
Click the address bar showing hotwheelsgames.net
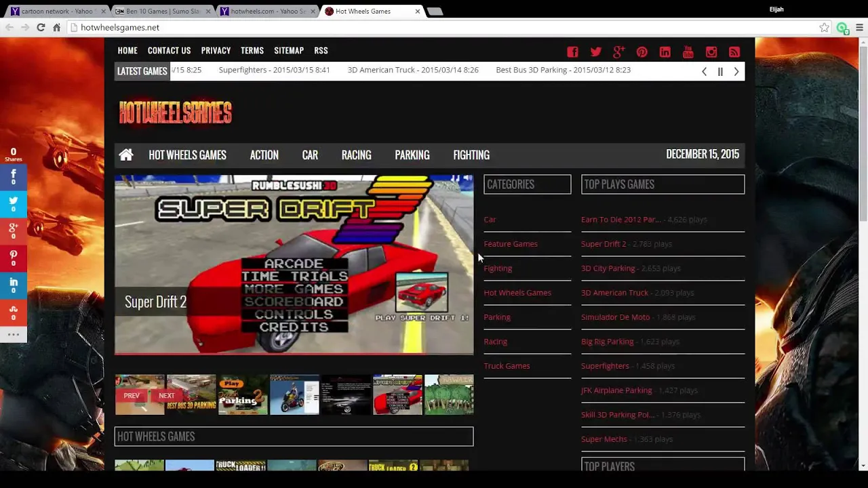[x=441, y=27]
